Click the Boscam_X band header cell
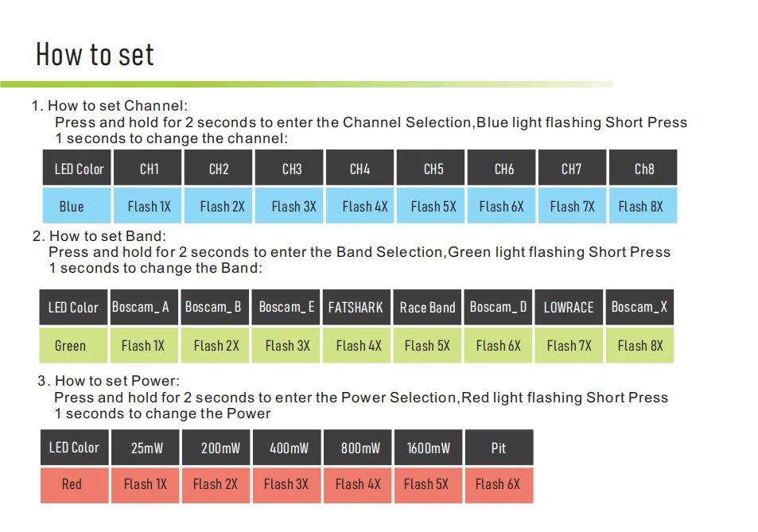The image size is (758, 532). (639, 307)
